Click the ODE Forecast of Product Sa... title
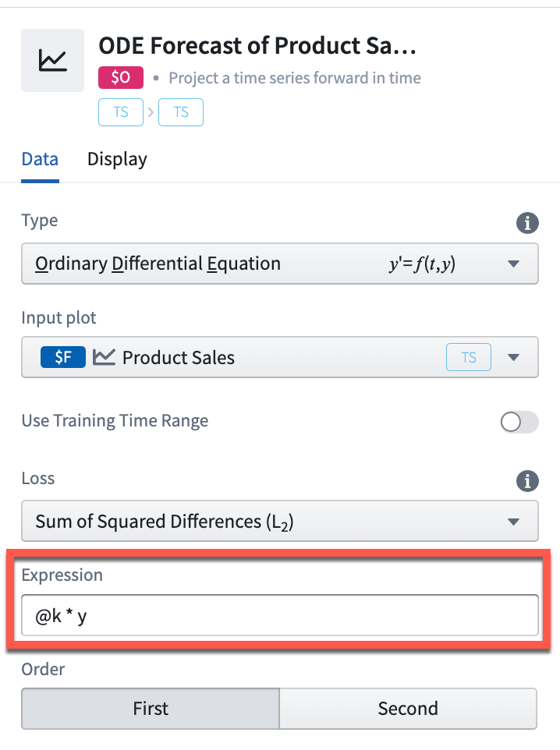 tap(257, 46)
